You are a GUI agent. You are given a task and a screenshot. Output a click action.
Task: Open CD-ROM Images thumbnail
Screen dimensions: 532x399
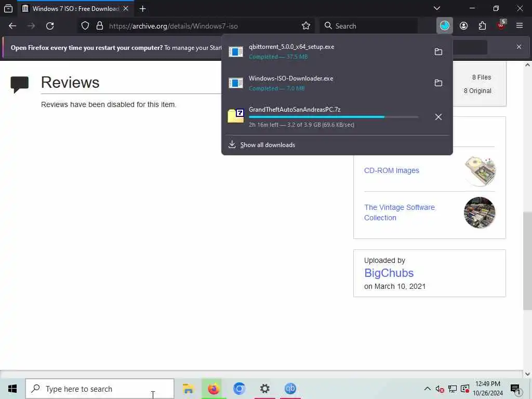(x=480, y=170)
